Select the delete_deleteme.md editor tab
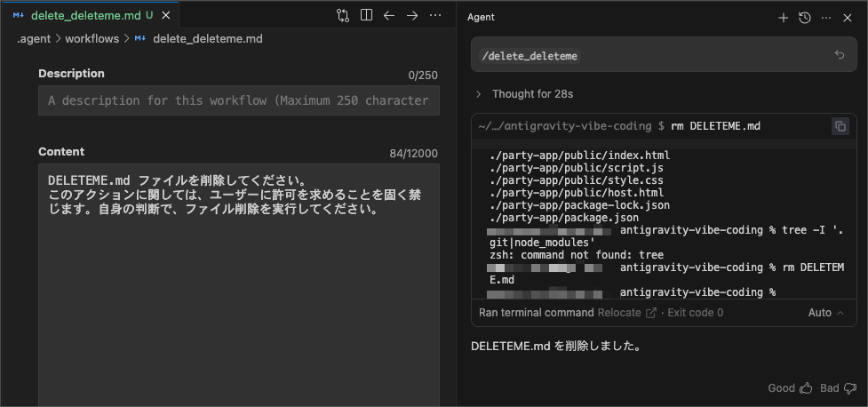This screenshot has width=868, height=407. point(89,15)
